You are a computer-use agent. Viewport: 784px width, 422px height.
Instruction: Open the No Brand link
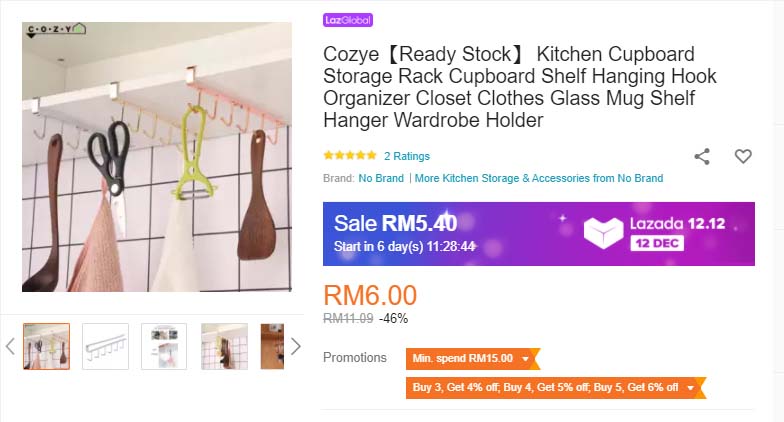coord(381,178)
